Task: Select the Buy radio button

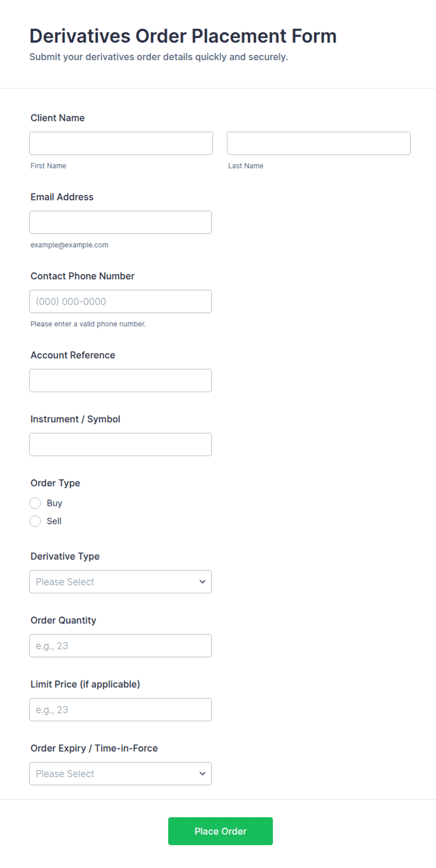Action: [x=35, y=503]
